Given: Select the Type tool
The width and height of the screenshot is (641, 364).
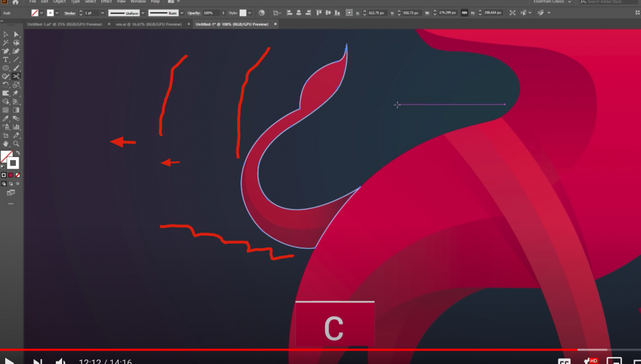Looking at the screenshot, I should (x=6, y=60).
